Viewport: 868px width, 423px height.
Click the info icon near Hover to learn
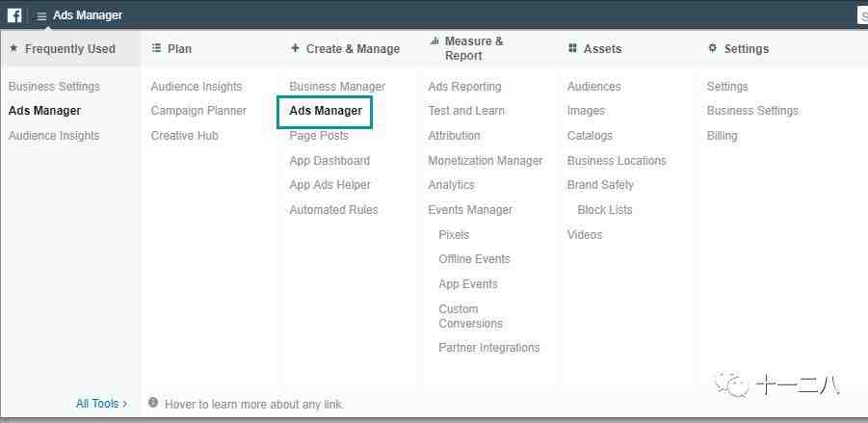point(153,403)
